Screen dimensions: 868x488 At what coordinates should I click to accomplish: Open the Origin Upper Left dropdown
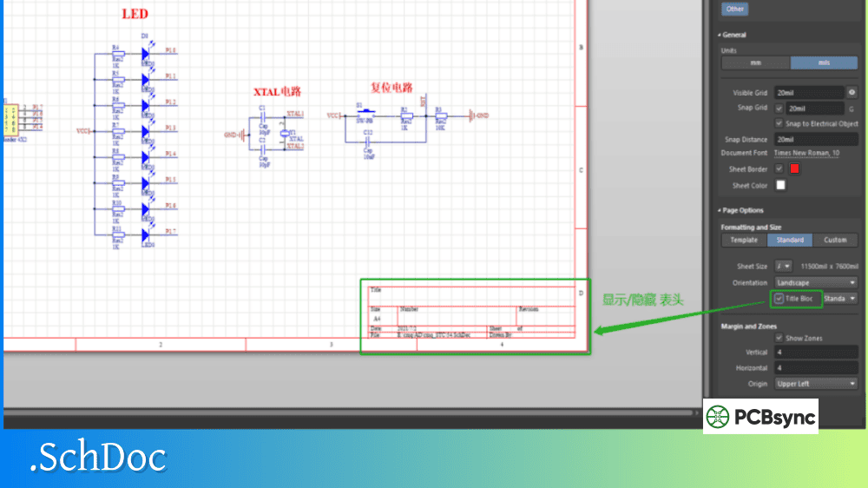click(x=816, y=384)
